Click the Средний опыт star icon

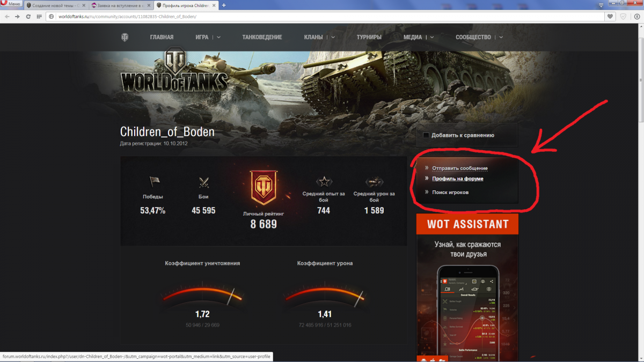pyautogui.click(x=324, y=182)
